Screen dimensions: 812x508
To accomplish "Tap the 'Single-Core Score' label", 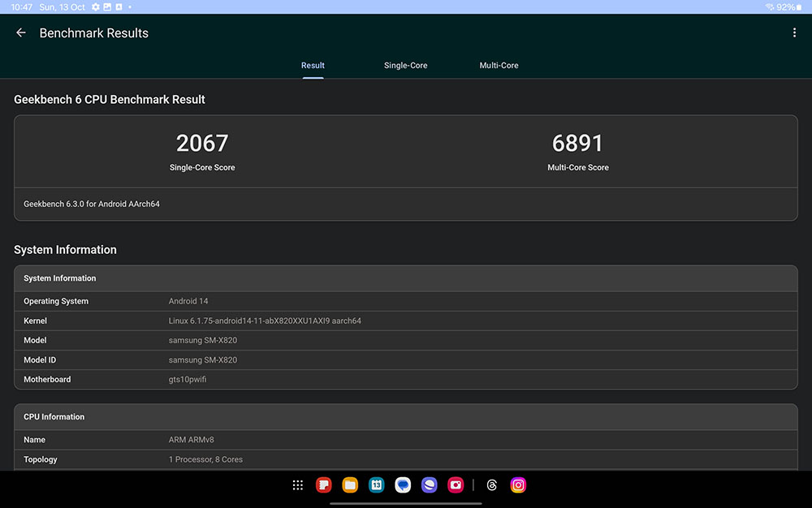I will point(202,168).
